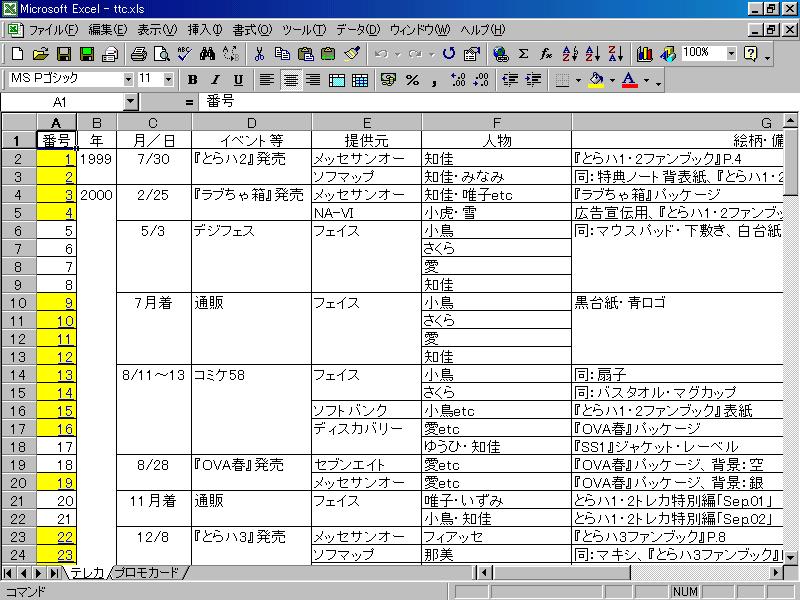Screen dimensions: 800x600
Task: Click the vertical scroll down arrow
Action: click(x=790, y=557)
